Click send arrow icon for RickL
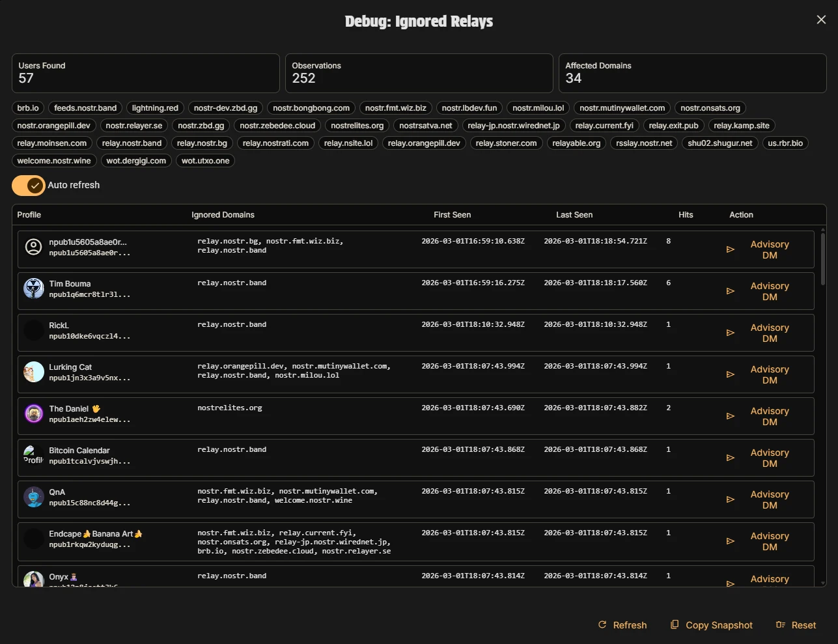838x644 pixels. (730, 333)
